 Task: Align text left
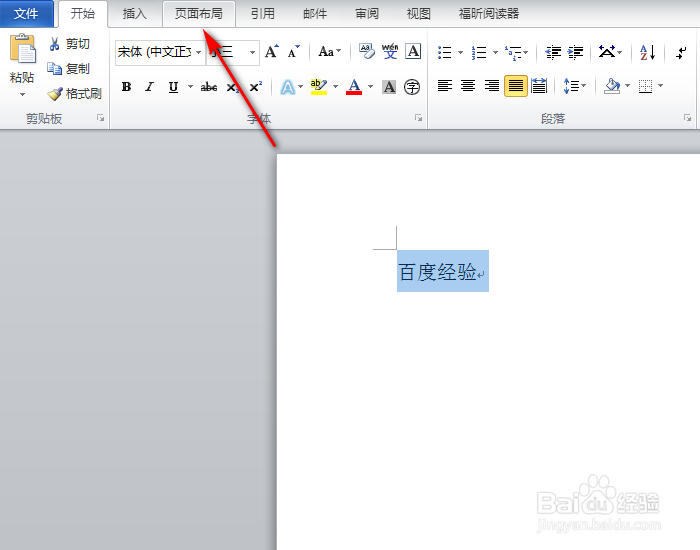pos(445,85)
